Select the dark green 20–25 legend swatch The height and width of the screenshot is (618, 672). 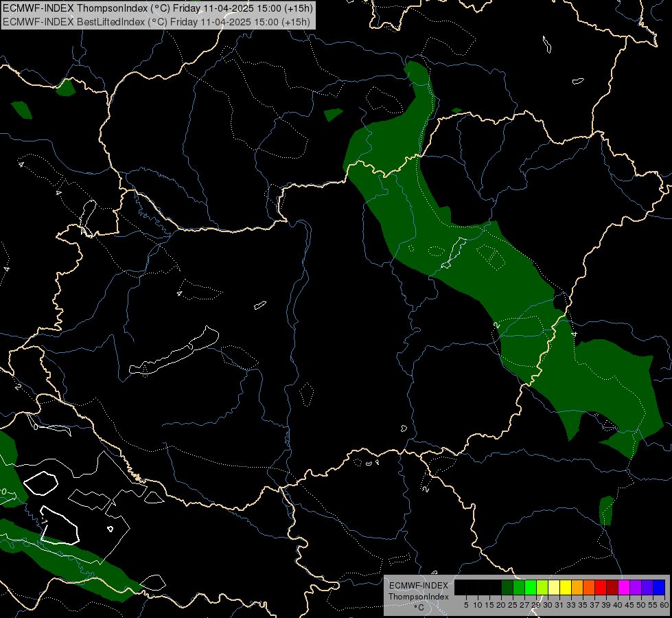[507, 587]
